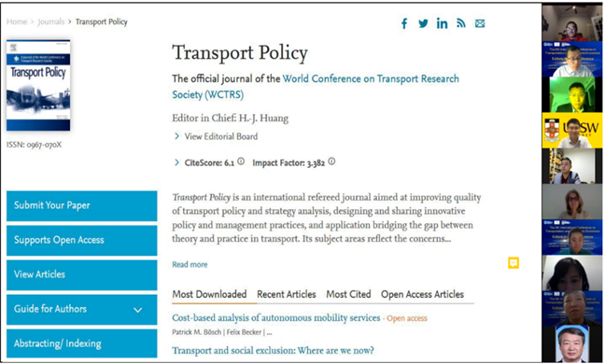Expand View Editorial Board
Image resolution: width=605 pixels, height=364 pixels.
(216, 136)
